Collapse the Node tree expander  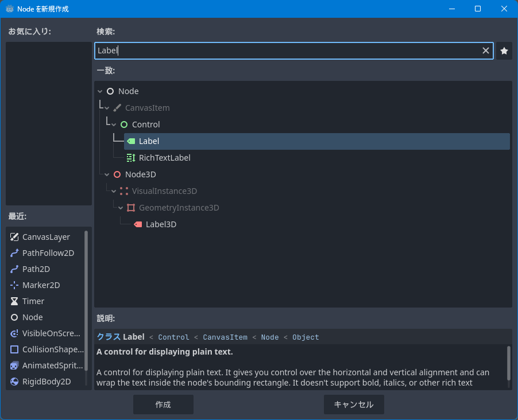pyautogui.click(x=100, y=91)
